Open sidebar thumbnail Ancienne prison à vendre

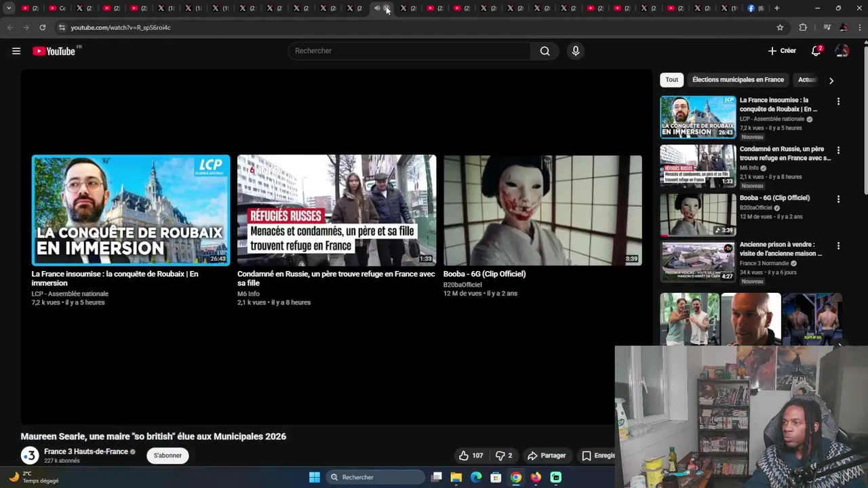[x=698, y=262]
